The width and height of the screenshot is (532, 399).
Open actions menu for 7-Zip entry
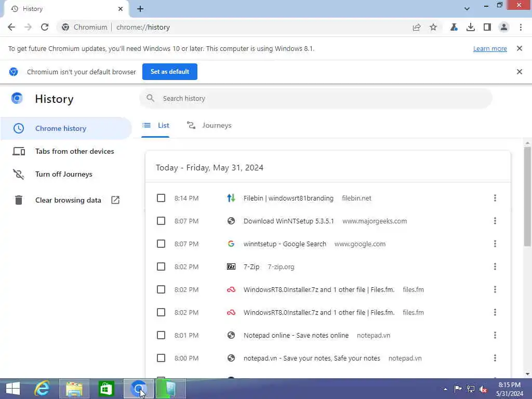click(495, 267)
